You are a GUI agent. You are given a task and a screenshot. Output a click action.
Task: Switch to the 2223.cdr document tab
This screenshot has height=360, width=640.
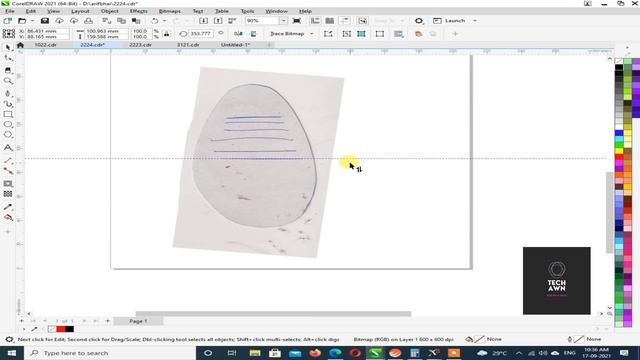point(140,45)
